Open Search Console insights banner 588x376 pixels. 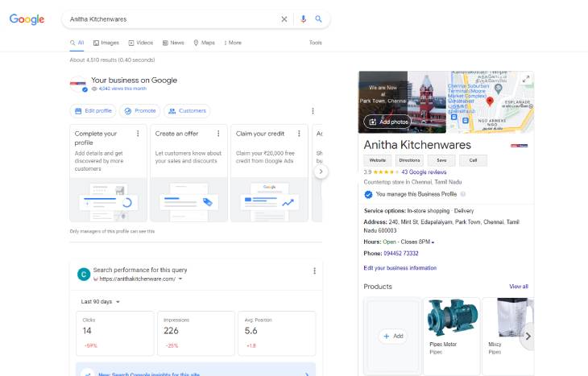coord(196,370)
